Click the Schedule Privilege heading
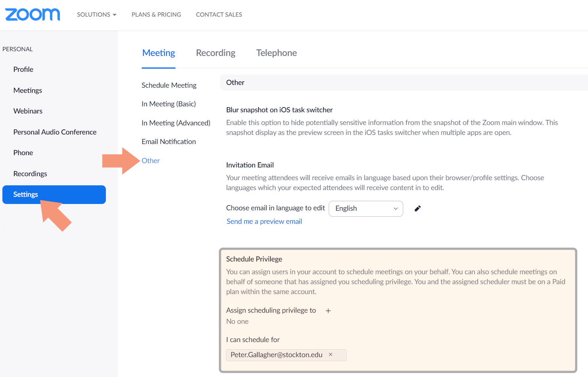 point(254,259)
